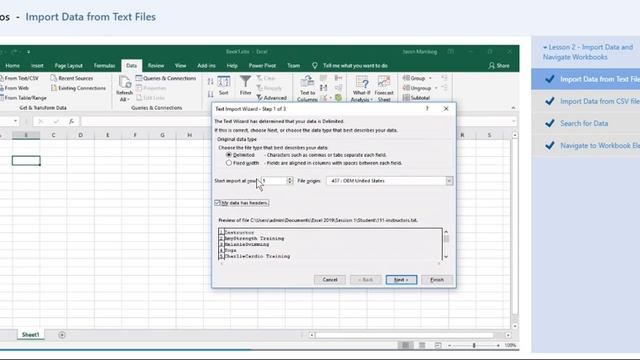Collapse the ribbon with the chevron
Screen dimensions: 640x360
[513, 108]
